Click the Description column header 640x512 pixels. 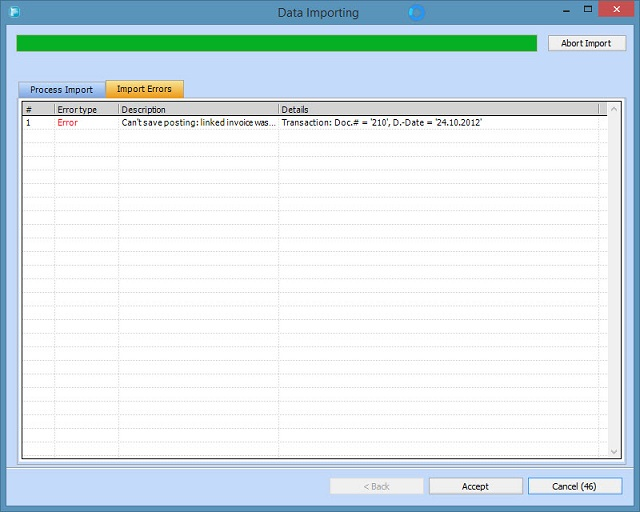pos(197,109)
